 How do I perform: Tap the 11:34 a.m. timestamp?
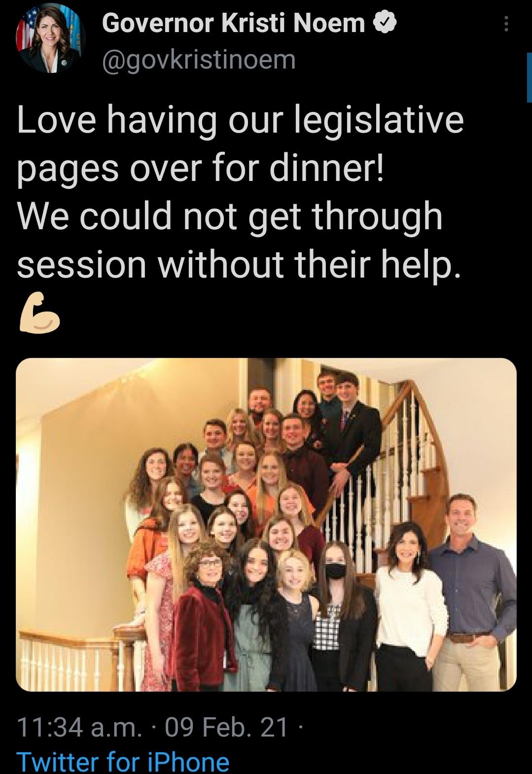[x=79, y=727]
